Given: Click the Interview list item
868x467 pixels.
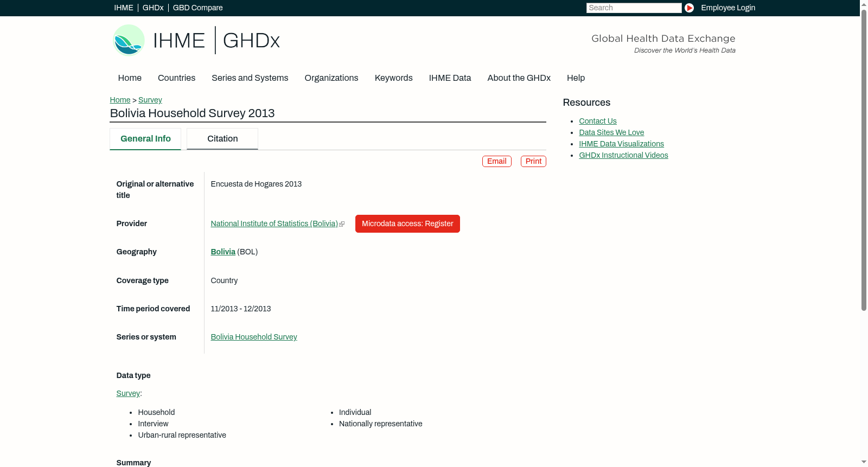Looking at the screenshot, I should point(153,424).
